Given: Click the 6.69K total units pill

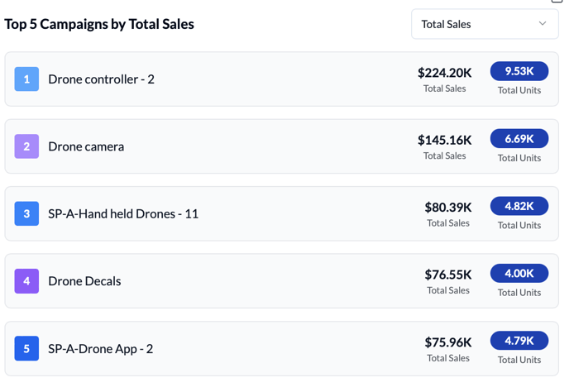Looking at the screenshot, I should click(x=519, y=139).
